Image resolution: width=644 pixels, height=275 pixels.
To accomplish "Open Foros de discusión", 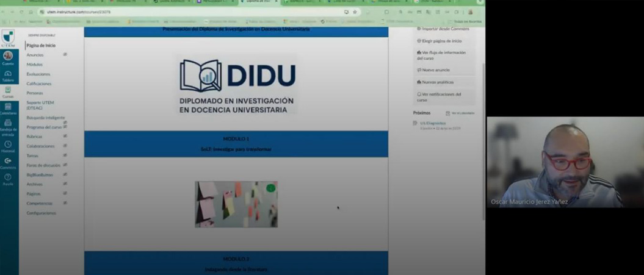I will click(43, 165).
